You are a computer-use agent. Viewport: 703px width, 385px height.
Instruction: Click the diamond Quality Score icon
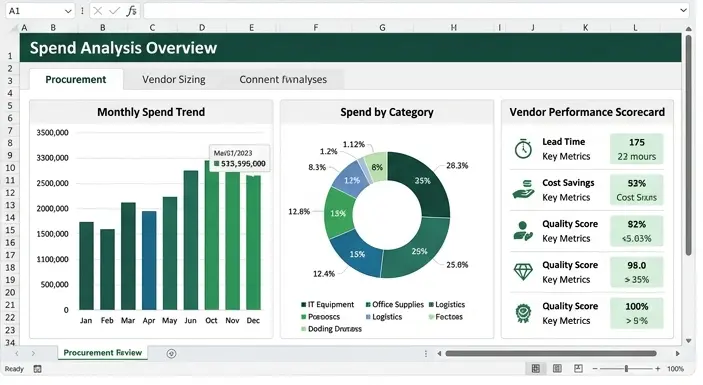(523, 272)
